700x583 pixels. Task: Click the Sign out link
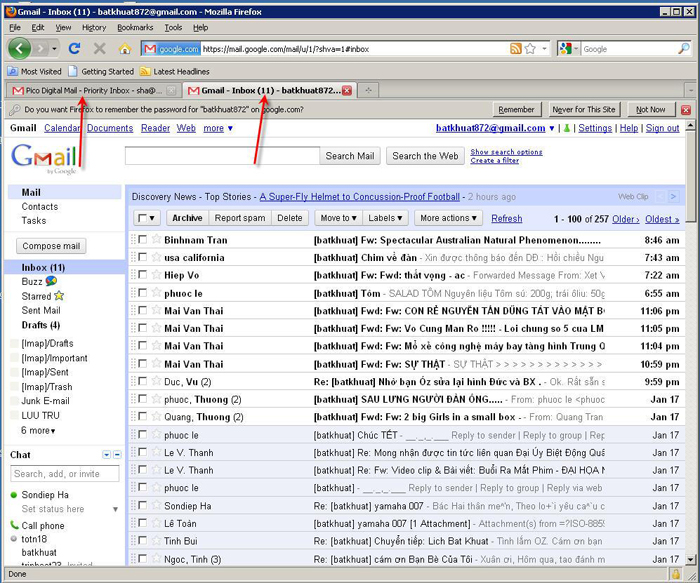pos(662,128)
